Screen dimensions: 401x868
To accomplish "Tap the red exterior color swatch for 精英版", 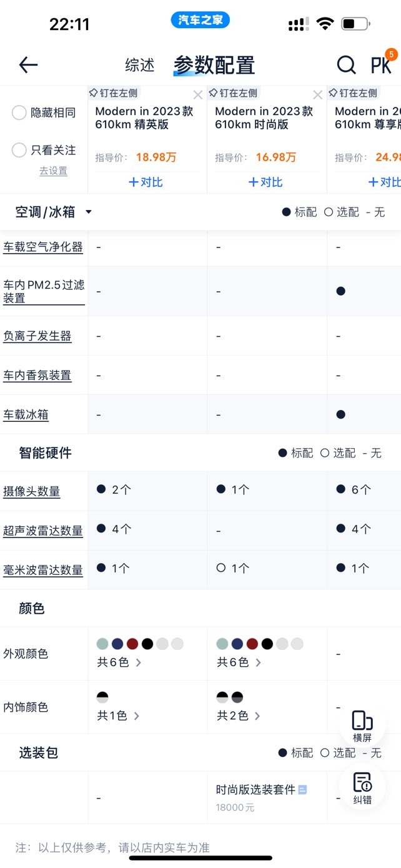I will coord(132,644).
